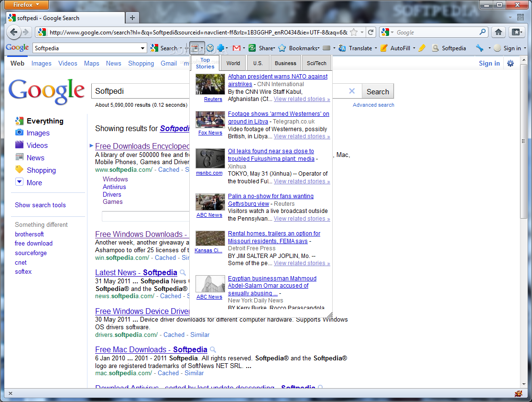This screenshot has width=532, height=402.
Task: Open 'Free Mac Downloads - Softpedia' result
Action: tap(151, 350)
